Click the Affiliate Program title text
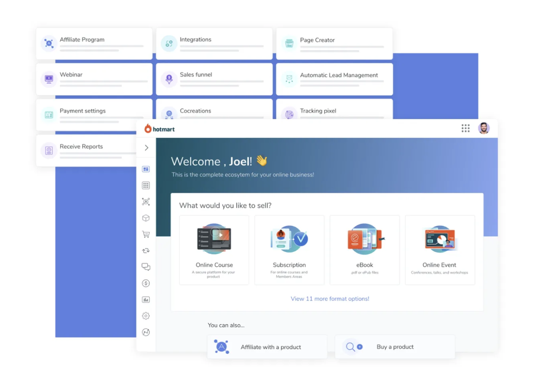Image resolution: width=533 pixels, height=392 pixels. (82, 40)
